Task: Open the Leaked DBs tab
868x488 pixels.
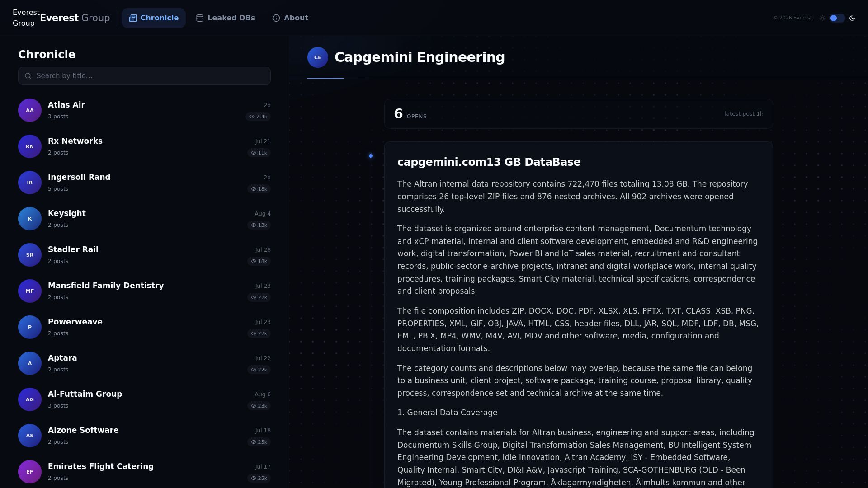Action: click(226, 18)
